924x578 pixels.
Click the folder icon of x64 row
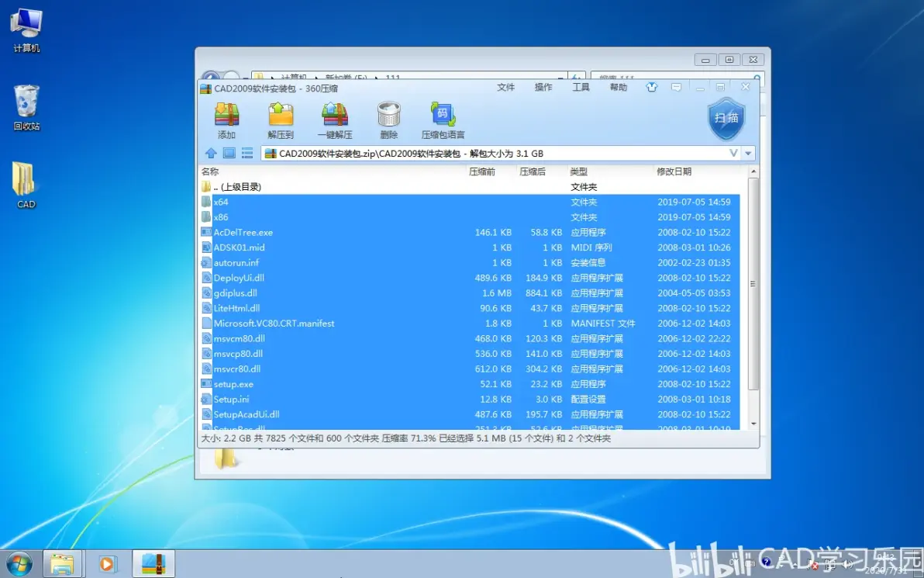tap(205, 202)
